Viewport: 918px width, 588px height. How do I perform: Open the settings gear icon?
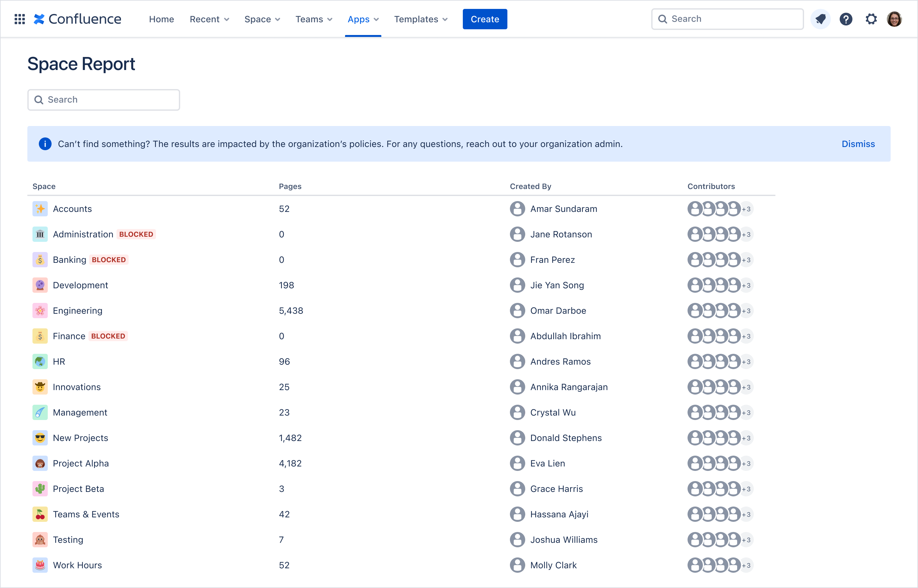click(x=871, y=19)
